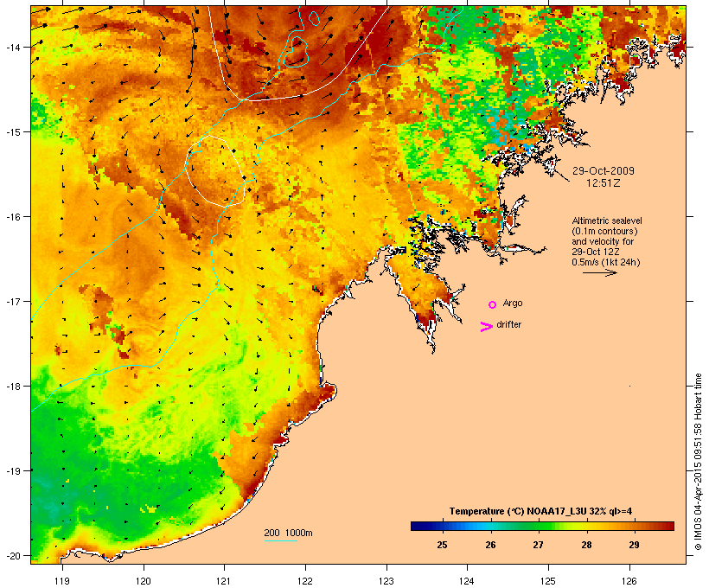Click the colorbar tick label '28'
Image resolution: width=709 pixels, height=588 pixels.
586,545
